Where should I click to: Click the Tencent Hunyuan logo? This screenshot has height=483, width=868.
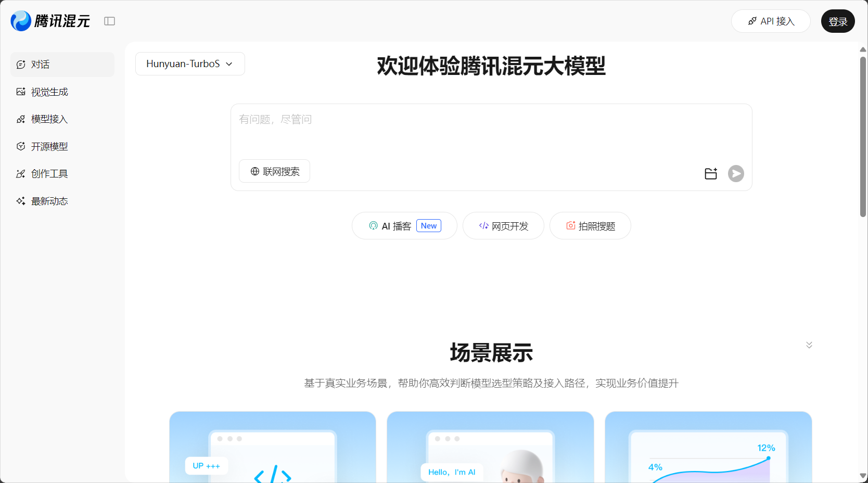tap(50, 21)
